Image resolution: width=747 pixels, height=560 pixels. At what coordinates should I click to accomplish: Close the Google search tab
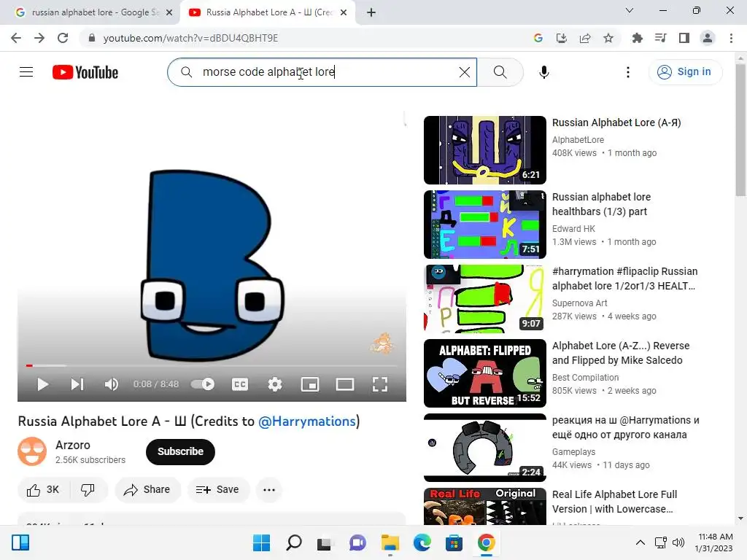[x=169, y=12]
